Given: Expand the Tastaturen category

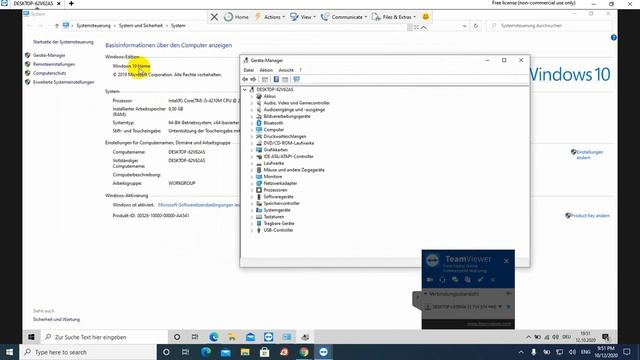Looking at the screenshot, I should (252, 217).
